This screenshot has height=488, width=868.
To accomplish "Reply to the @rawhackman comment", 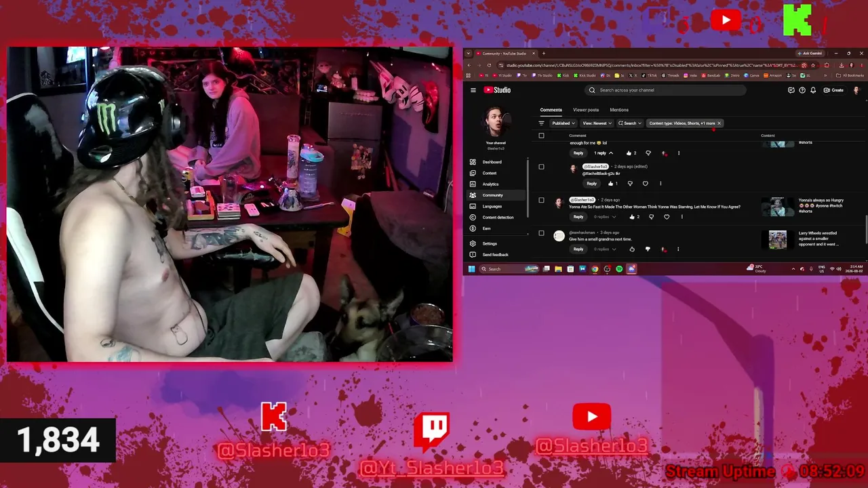I will coord(578,249).
